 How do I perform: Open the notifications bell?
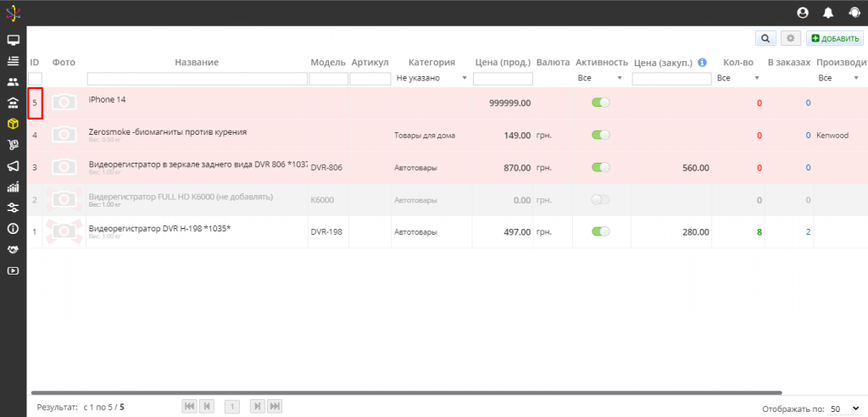[x=828, y=13]
